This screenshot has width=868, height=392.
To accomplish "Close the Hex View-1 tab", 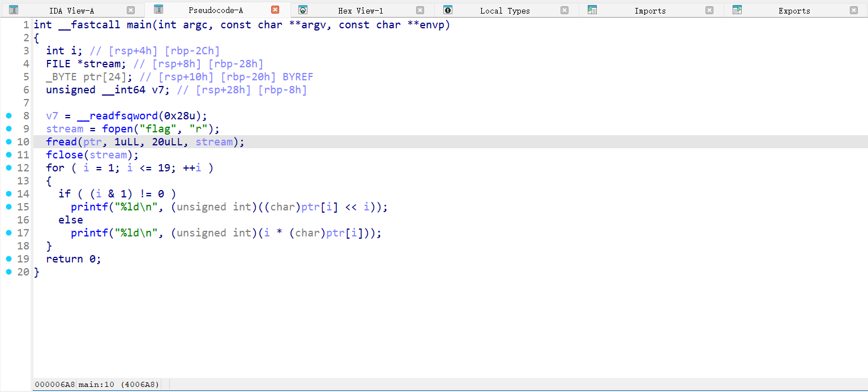I will [420, 10].
